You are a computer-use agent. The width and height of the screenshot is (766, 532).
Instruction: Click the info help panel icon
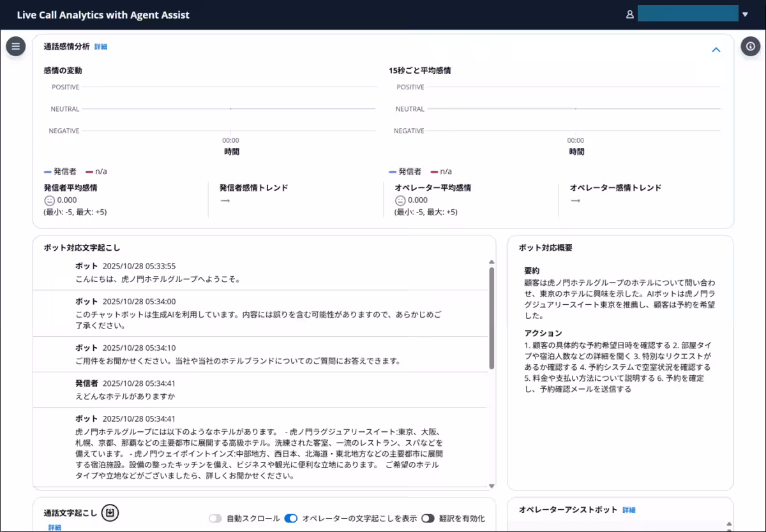coord(750,46)
